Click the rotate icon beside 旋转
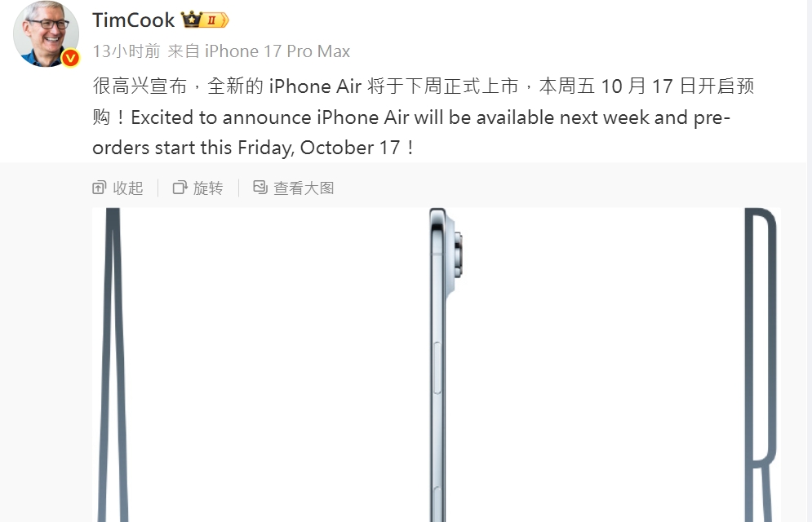The height and width of the screenshot is (522, 812). [x=180, y=188]
